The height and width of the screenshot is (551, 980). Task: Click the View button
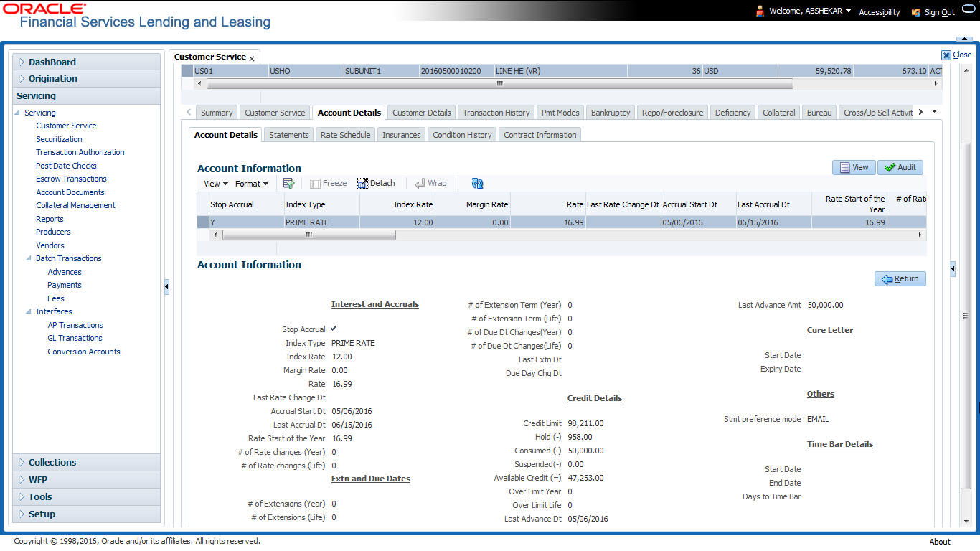point(853,167)
